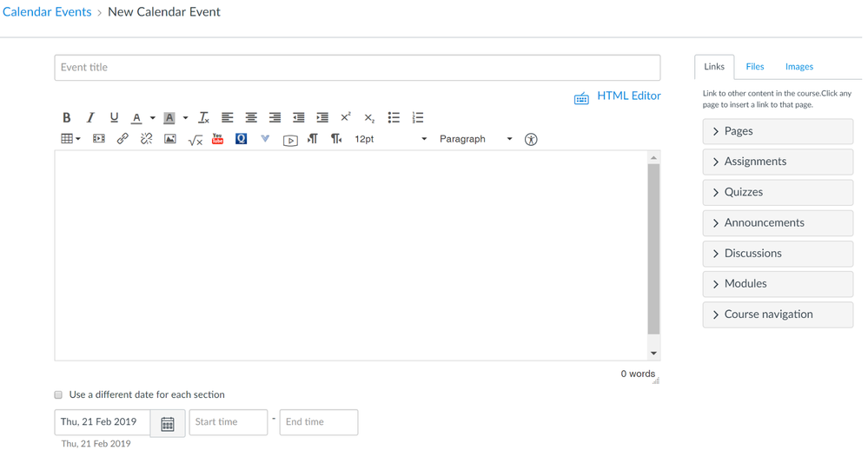Insert a YouTube video via toolbar icon

point(218,139)
